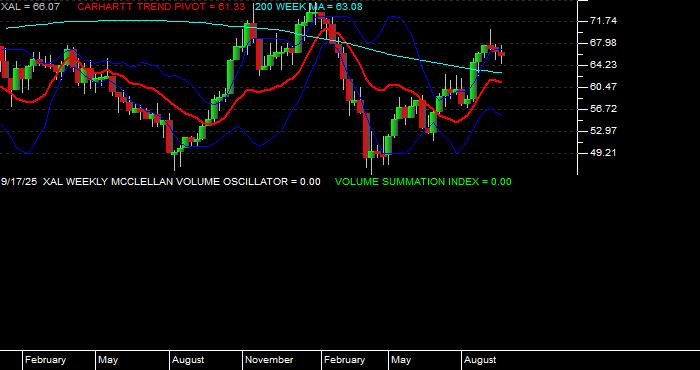
Task: Click the XAL = 66.07 price label
Action: (30, 7)
